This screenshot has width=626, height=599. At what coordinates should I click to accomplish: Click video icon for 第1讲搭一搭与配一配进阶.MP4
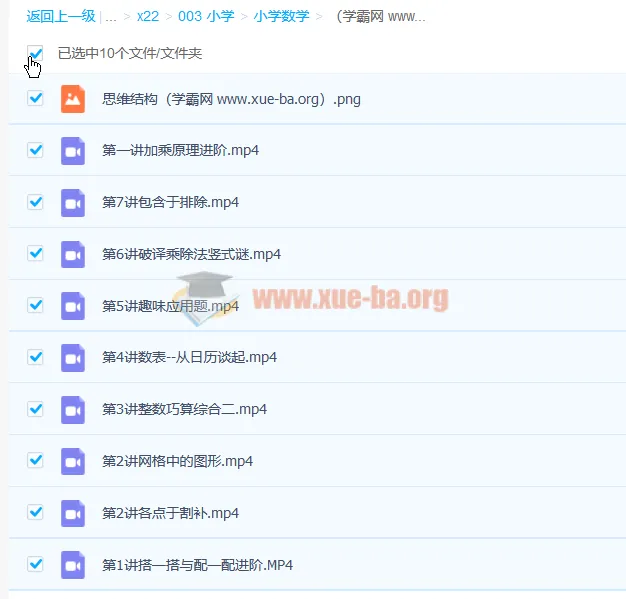pyautogui.click(x=72, y=564)
